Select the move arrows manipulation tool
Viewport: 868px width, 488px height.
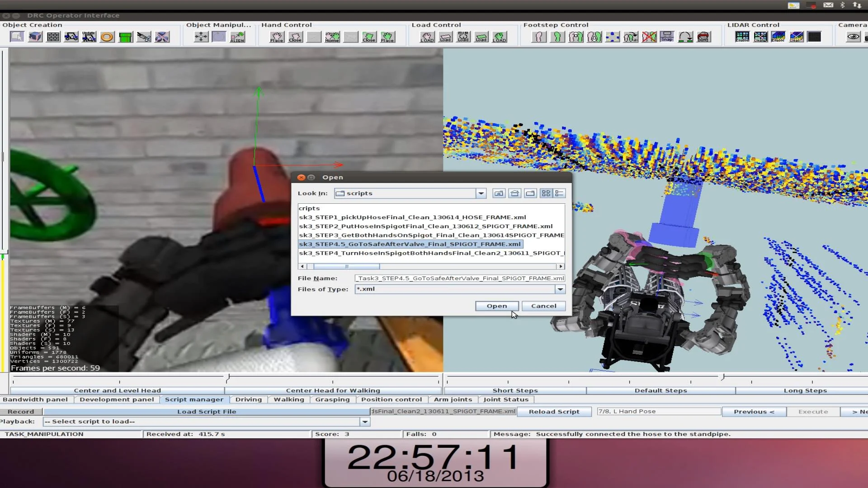point(201,37)
